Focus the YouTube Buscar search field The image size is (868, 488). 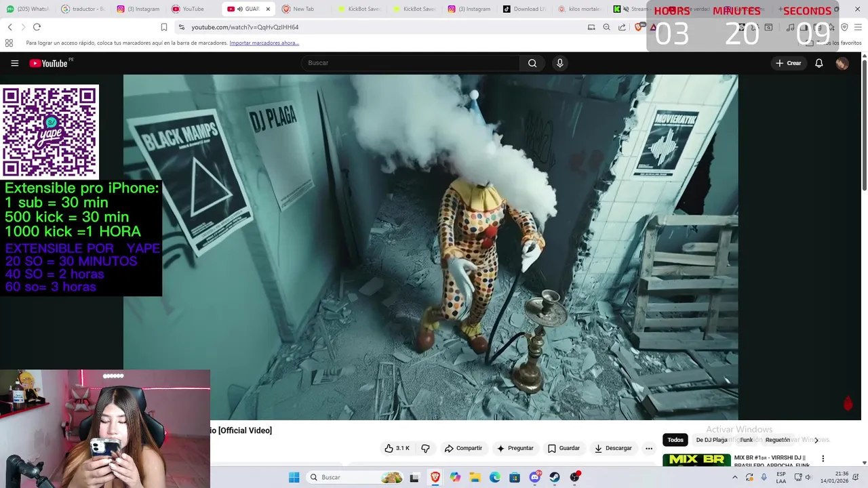click(x=410, y=63)
